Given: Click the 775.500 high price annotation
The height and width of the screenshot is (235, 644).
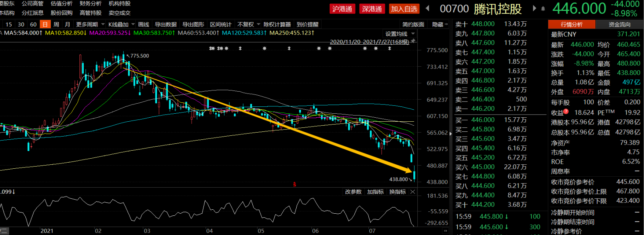Looking at the screenshot, I should pyautogui.click(x=140, y=56).
